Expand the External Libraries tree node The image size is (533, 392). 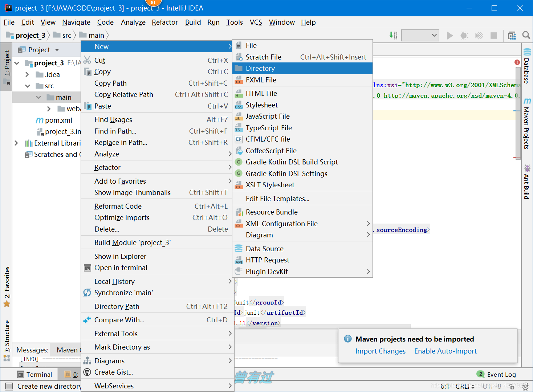click(x=16, y=143)
